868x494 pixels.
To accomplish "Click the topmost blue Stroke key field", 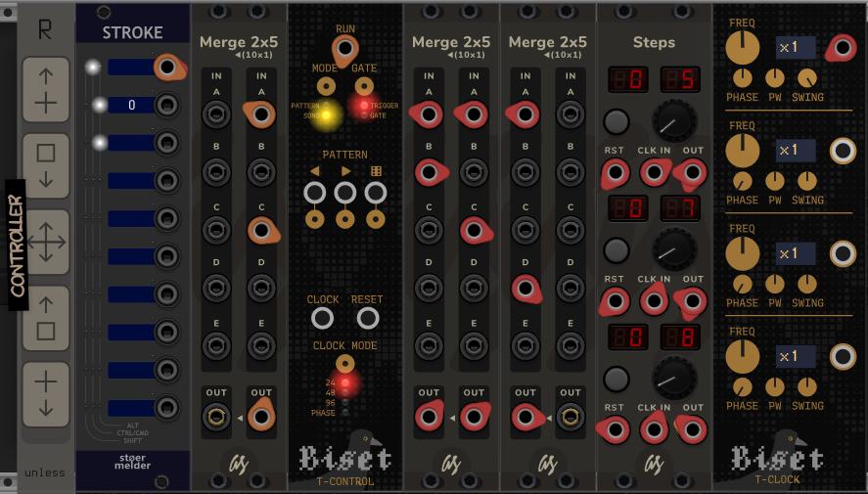I will [x=131, y=67].
